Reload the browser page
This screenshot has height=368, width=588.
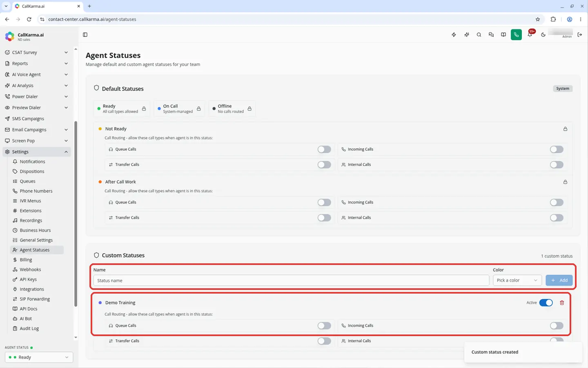point(29,19)
